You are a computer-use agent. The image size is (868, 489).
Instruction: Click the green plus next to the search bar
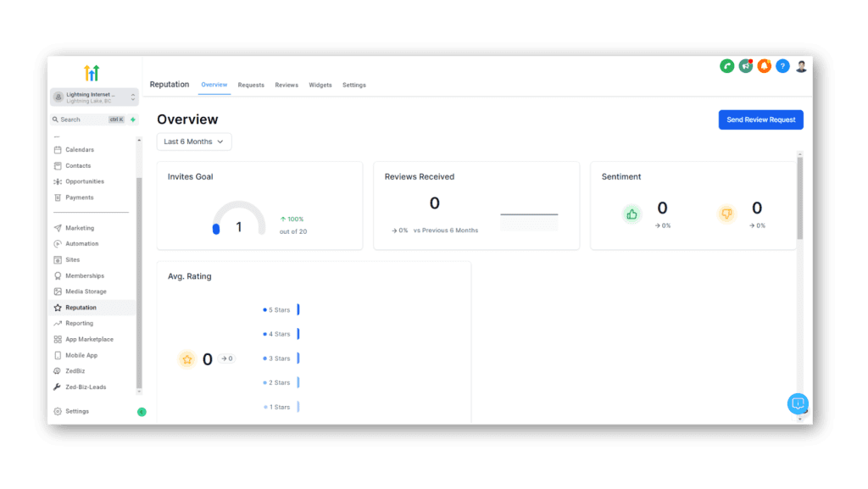click(x=132, y=119)
